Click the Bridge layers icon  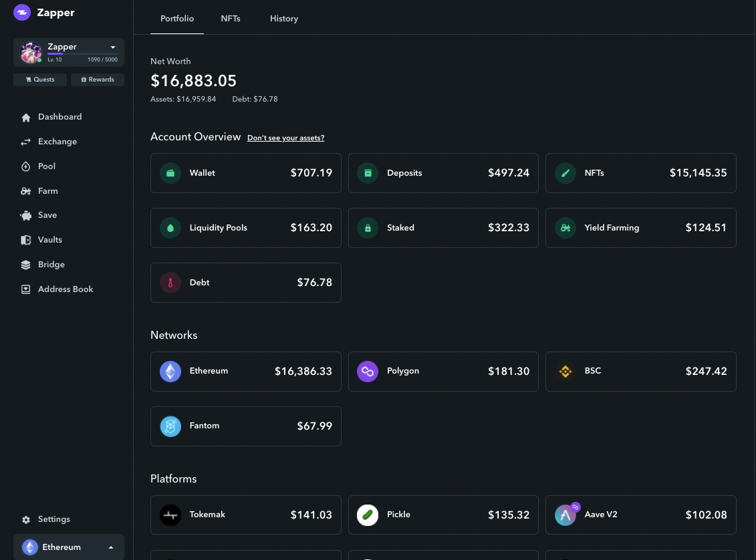[x=26, y=265]
